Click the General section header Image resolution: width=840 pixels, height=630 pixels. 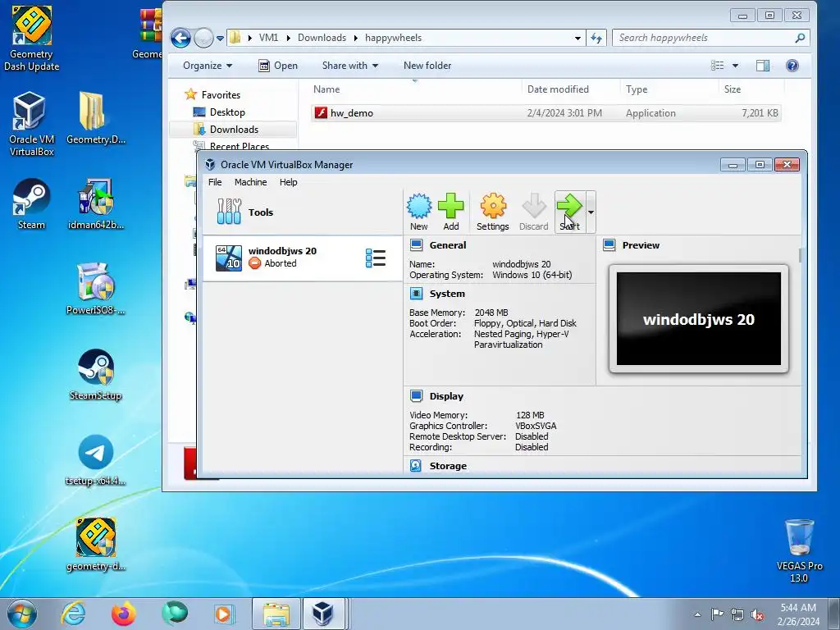pyautogui.click(x=447, y=245)
